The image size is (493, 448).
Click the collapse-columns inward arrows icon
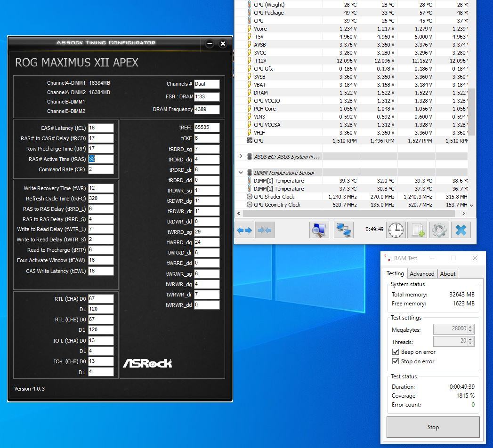click(265, 230)
